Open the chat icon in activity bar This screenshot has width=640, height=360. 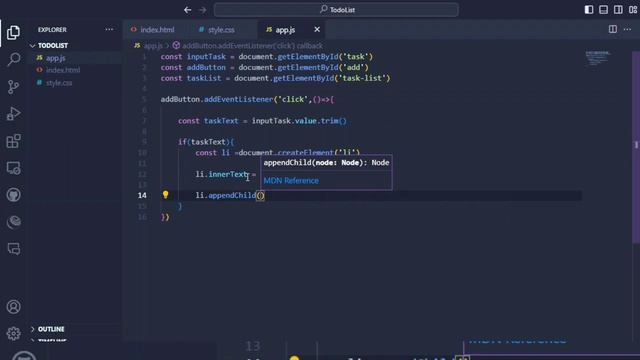click(x=13, y=249)
